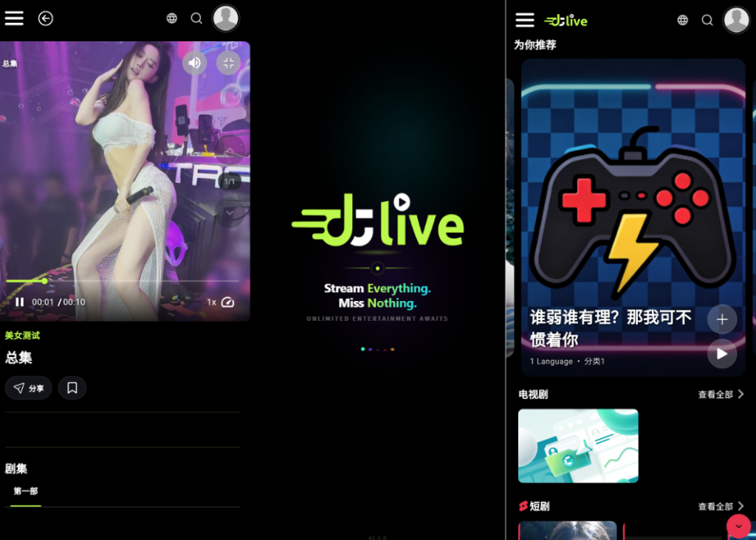Click the 为你推荐 heading
Viewport: 756px width, 540px height.
(x=535, y=45)
